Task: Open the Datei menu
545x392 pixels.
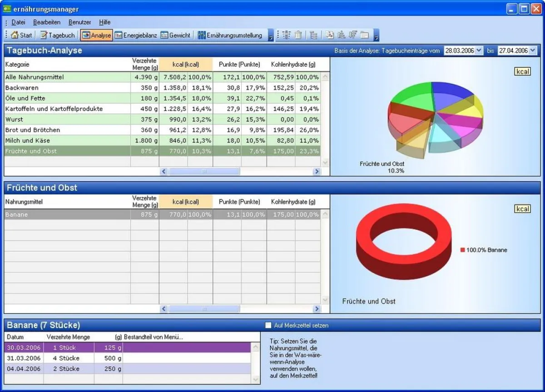Action: coord(18,22)
